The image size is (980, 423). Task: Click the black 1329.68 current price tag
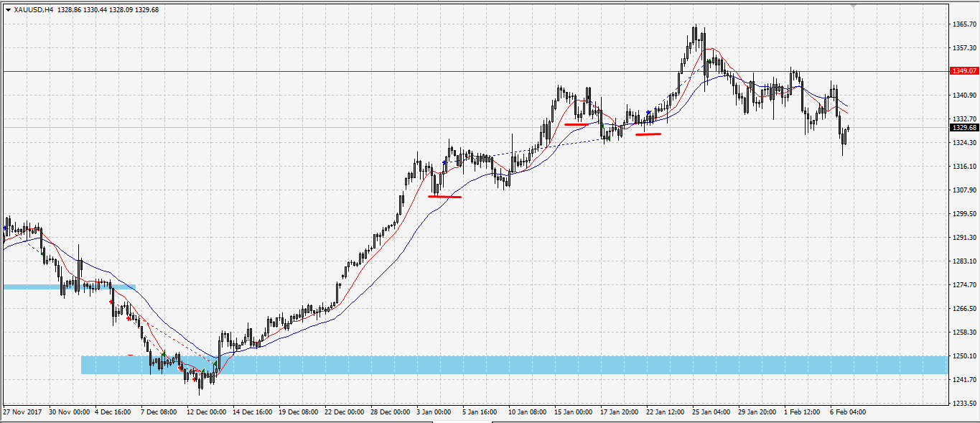(964, 127)
